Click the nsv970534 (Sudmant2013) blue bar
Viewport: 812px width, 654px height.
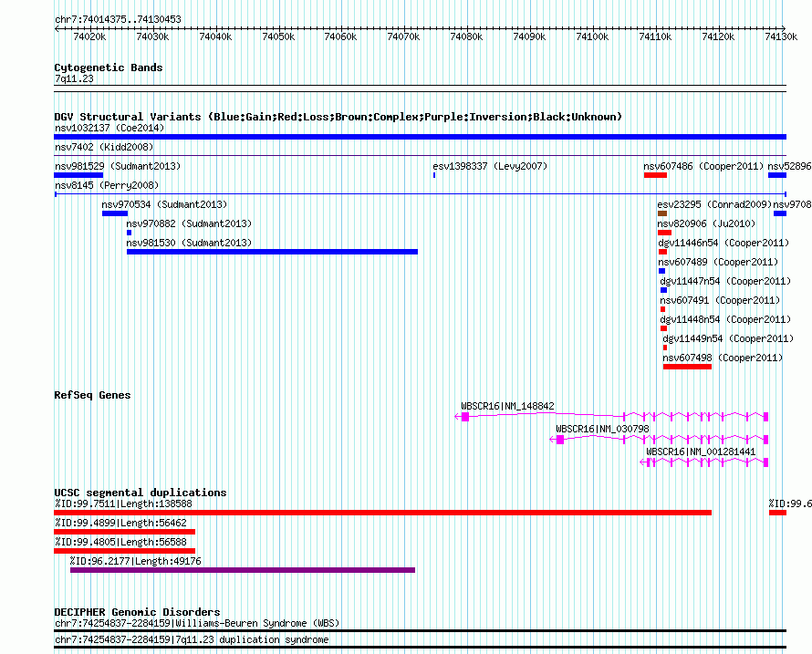pos(115,213)
